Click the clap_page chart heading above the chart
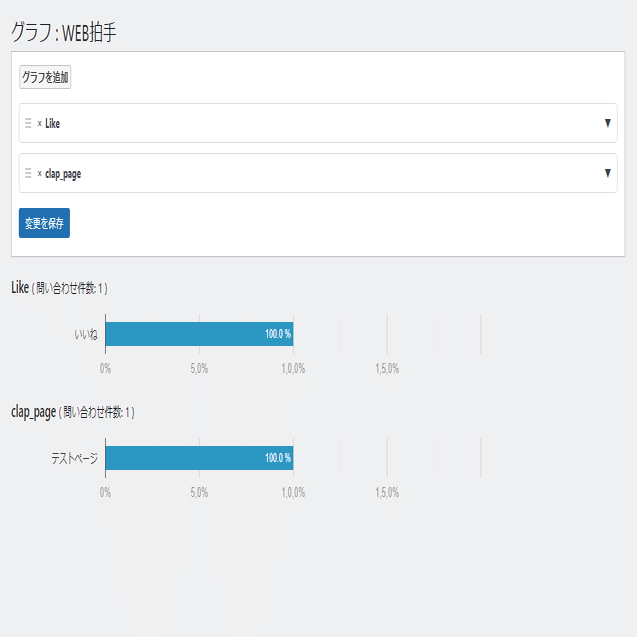 point(33,412)
